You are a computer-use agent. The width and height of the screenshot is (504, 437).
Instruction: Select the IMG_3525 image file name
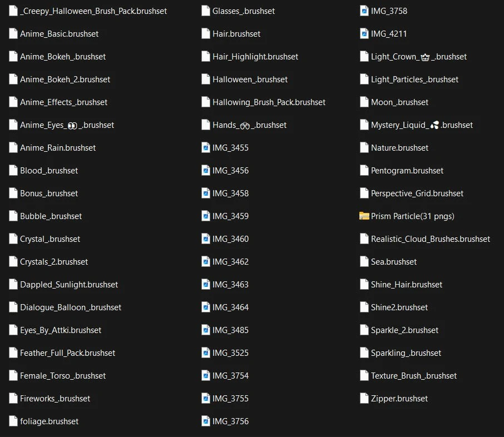coord(230,353)
